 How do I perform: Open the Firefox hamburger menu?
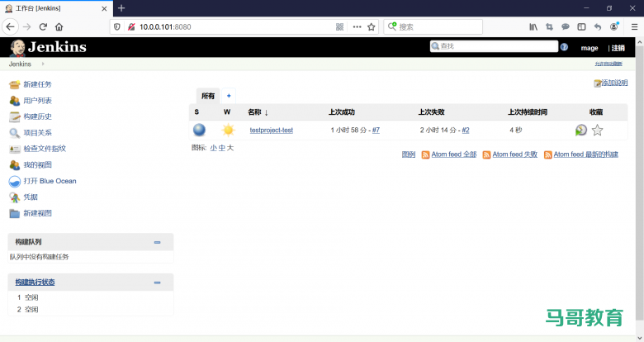tap(634, 26)
